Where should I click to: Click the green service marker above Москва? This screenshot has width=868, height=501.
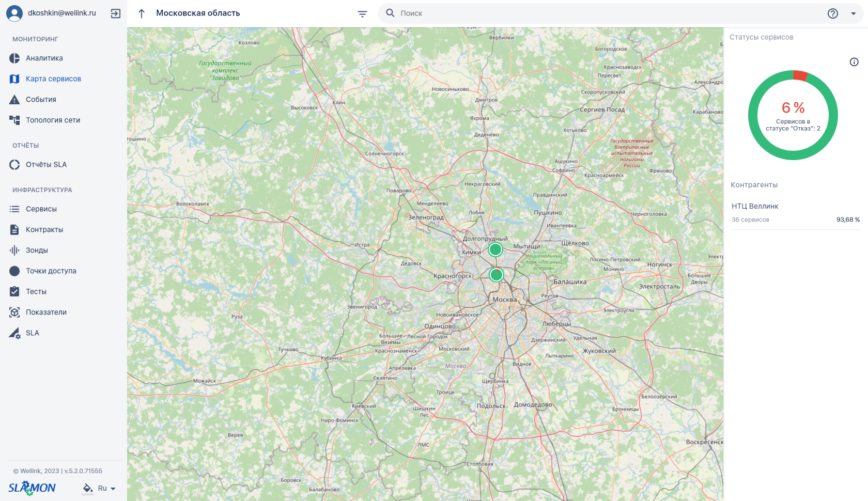pyautogui.click(x=497, y=275)
